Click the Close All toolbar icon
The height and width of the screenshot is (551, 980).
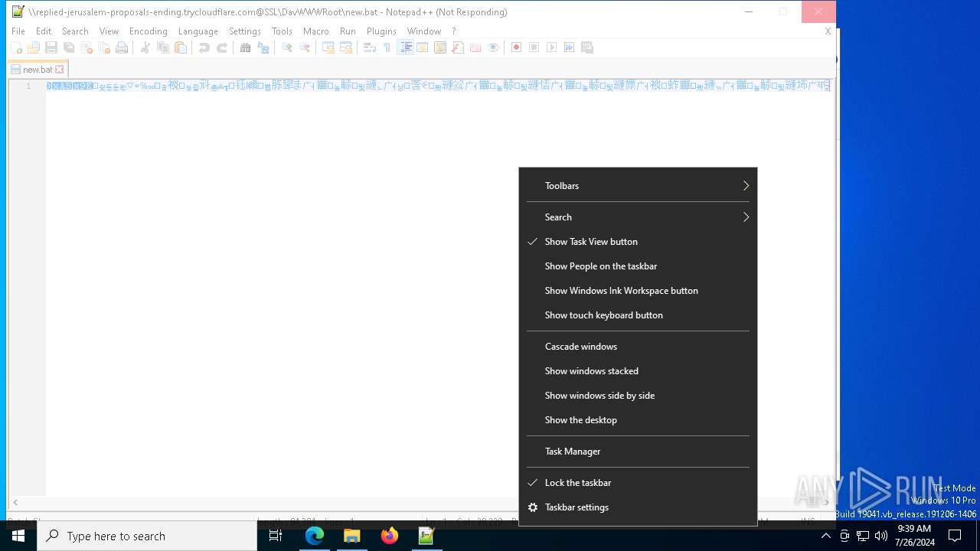click(x=104, y=47)
